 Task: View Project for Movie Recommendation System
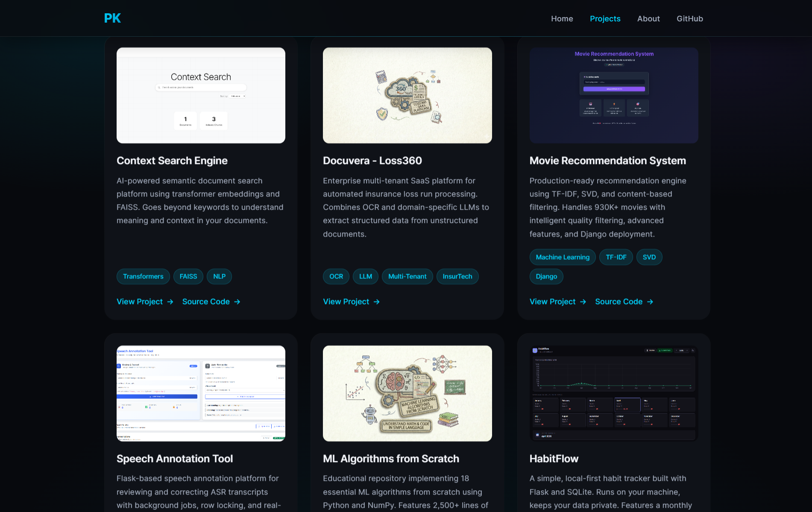[557, 301]
